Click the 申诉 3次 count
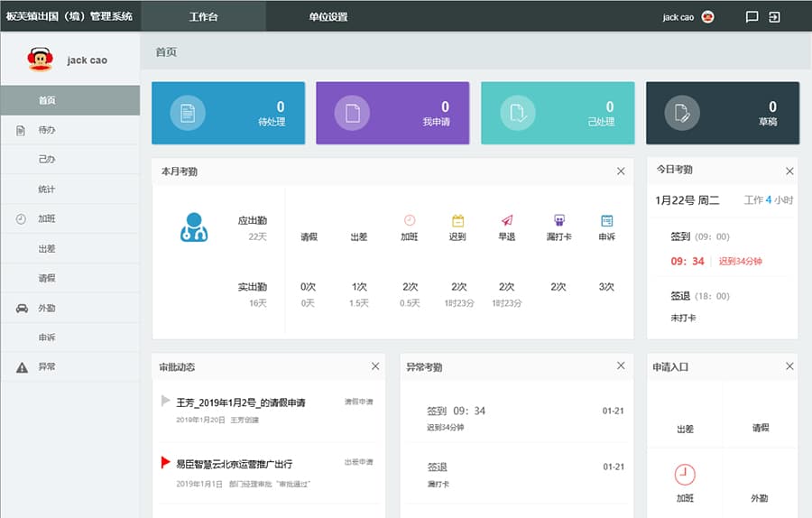The width and height of the screenshot is (812, 518). click(x=606, y=286)
